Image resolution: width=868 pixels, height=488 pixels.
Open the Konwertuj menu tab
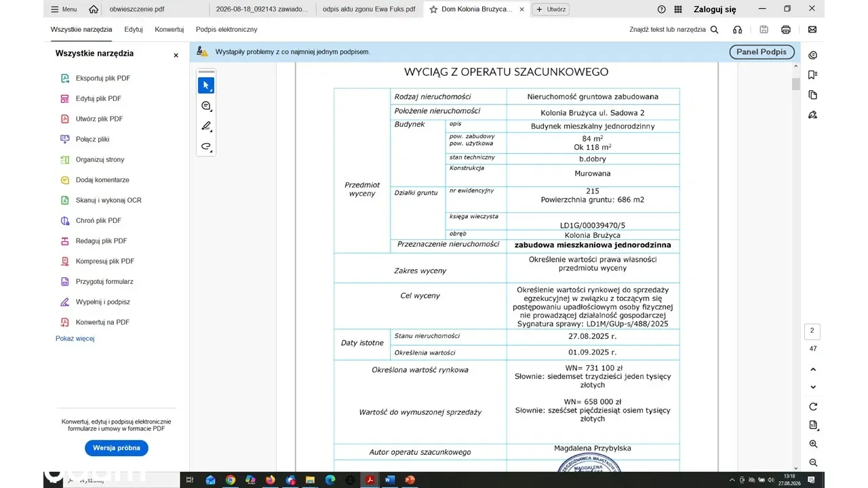click(x=170, y=30)
